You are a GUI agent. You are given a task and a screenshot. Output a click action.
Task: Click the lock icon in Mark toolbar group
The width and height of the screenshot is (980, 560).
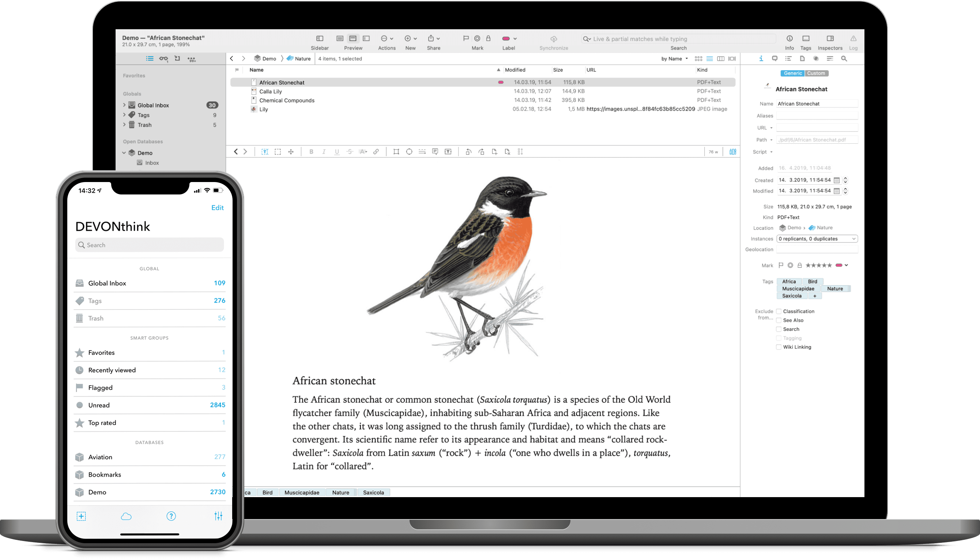tap(488, 38)
